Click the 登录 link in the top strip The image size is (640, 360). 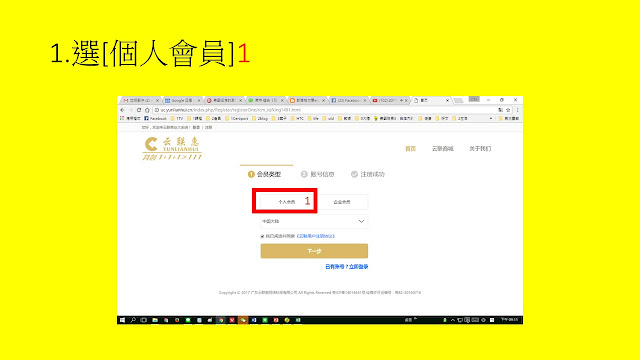pyautogui.click(x=196, y=127)
